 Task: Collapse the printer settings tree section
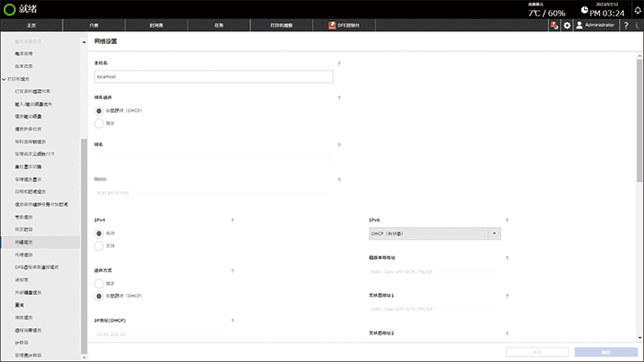pos(4,79)
